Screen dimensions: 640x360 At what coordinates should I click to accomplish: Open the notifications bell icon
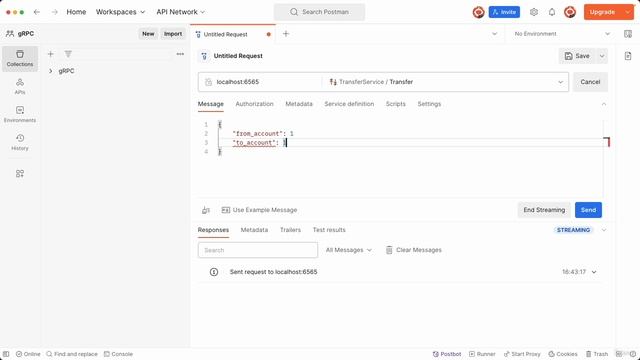tap(552, 12)
